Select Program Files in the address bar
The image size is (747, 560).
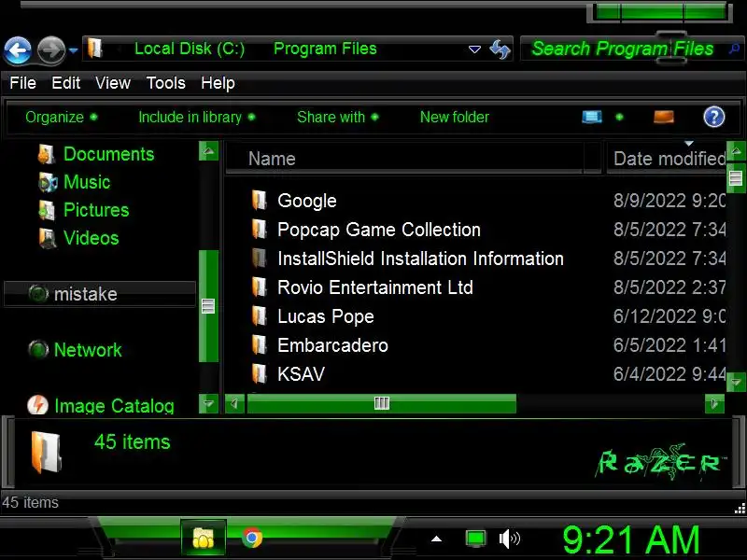(x=325, y=49)
